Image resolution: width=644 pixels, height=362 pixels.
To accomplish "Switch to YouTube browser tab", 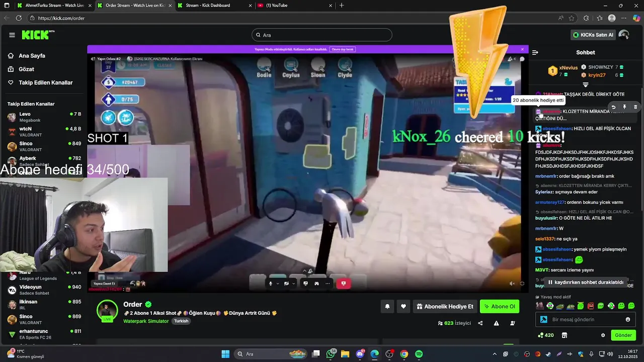I will point(294,6).
